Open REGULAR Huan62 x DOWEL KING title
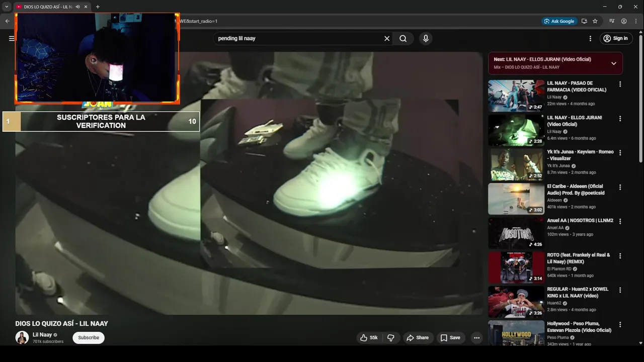This screenshot has height=362, width=644. 578,293
